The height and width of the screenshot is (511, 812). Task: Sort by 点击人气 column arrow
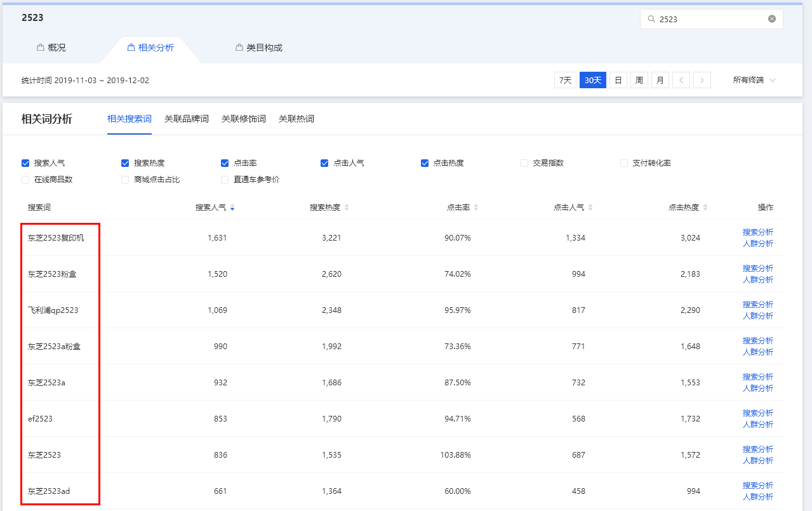(590, 208)
